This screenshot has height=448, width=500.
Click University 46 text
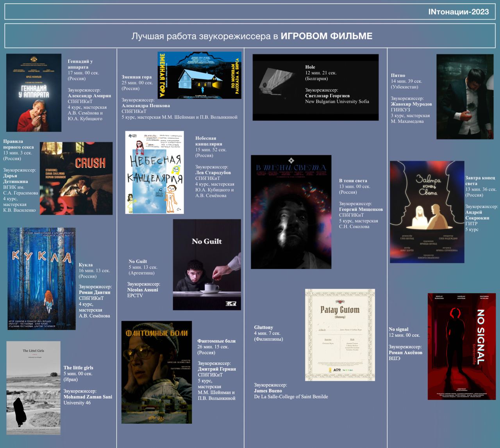tap(77, 402)
